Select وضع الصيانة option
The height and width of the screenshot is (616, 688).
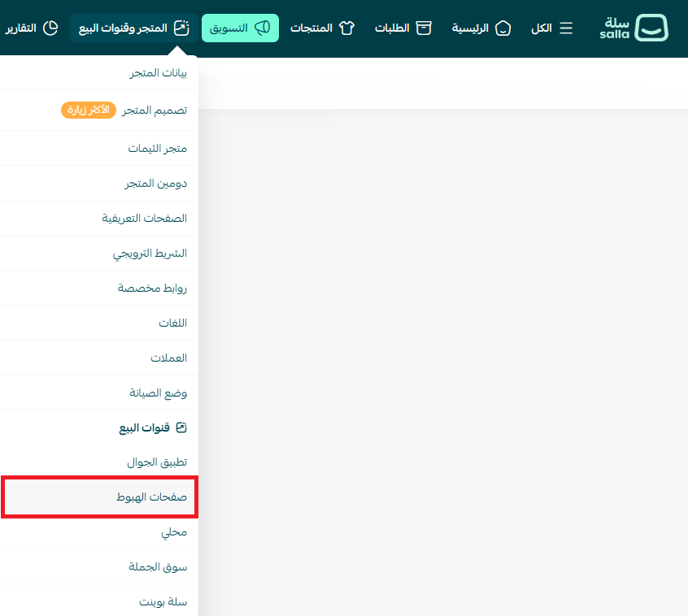click(x=99, y=393)
